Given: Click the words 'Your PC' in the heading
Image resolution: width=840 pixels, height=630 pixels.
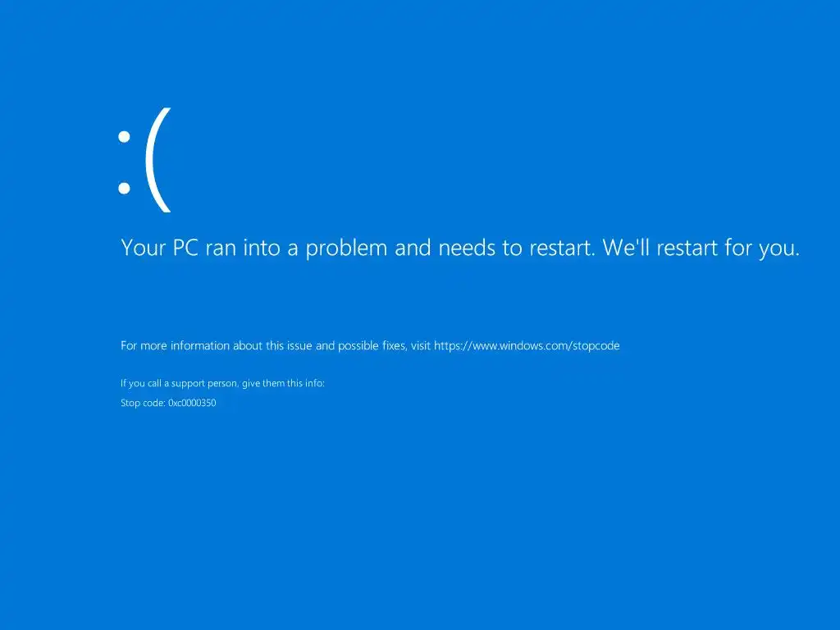Looking at the screenshot, I should coord(160,248).
